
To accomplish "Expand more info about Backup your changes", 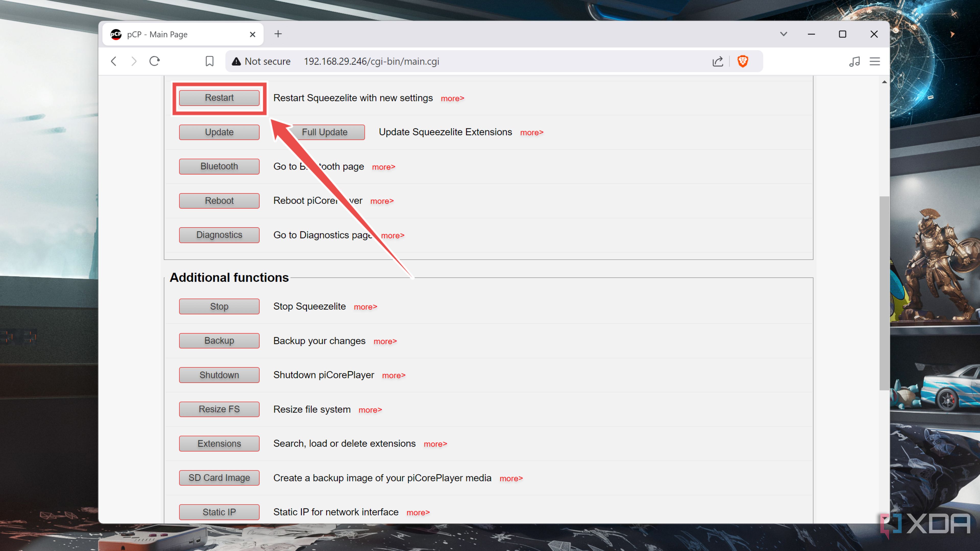I will tap(385, 341).
